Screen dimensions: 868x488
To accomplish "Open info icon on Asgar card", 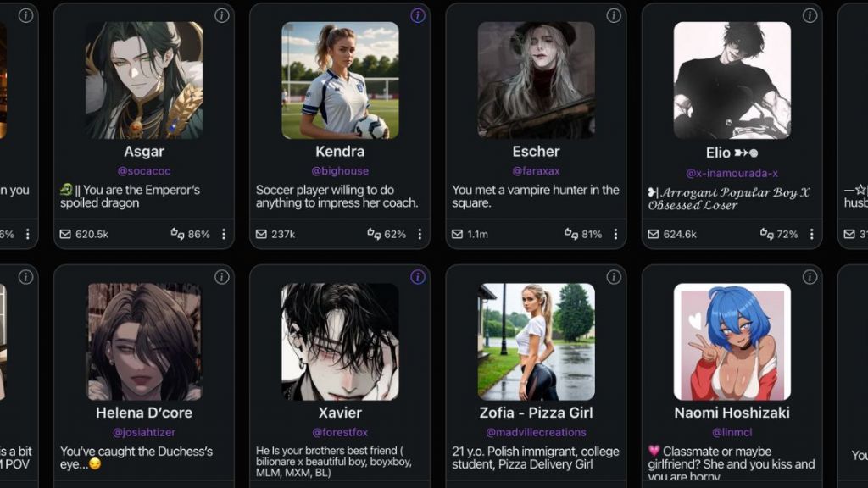I will pyautogui.click(x=222, y=15).
